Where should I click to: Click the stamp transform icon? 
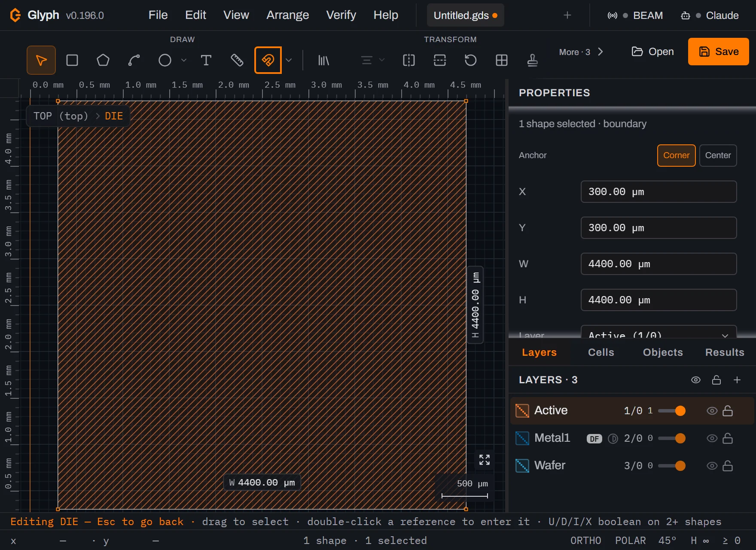[533, 60]
